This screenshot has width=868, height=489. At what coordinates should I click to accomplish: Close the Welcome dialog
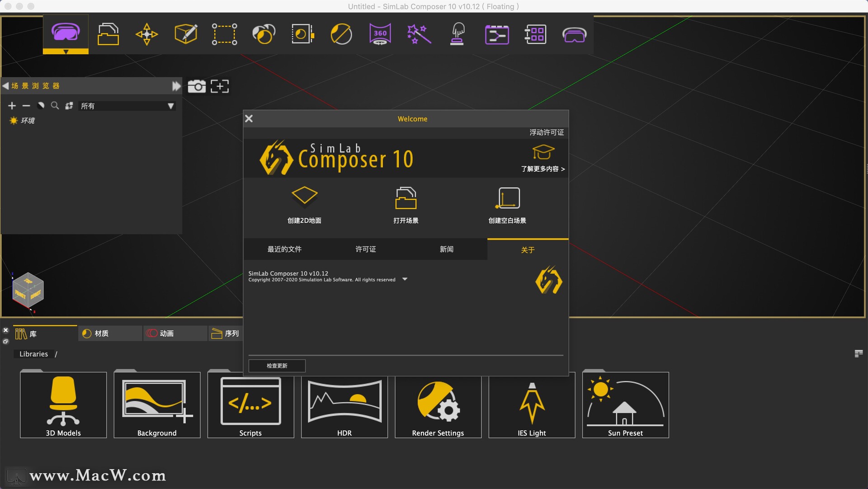coord(249,118)
